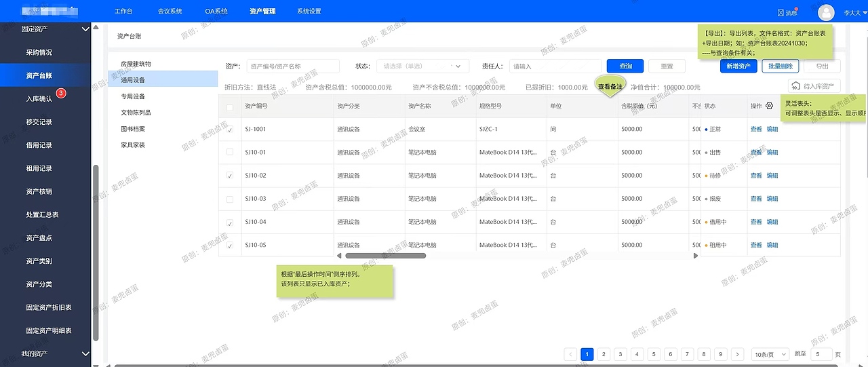The width and height of the screenshot is (868, 367).
Task: Click the 待修 status cell
Action: click(715, 176)
